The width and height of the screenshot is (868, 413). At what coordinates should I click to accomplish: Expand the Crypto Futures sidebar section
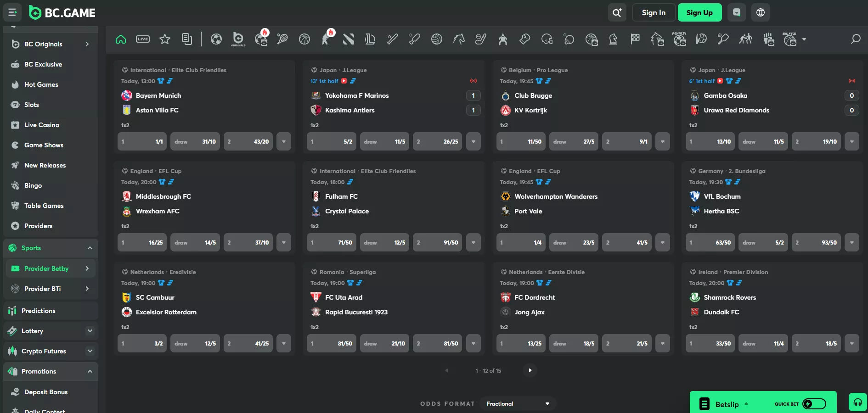coord(90,351)
